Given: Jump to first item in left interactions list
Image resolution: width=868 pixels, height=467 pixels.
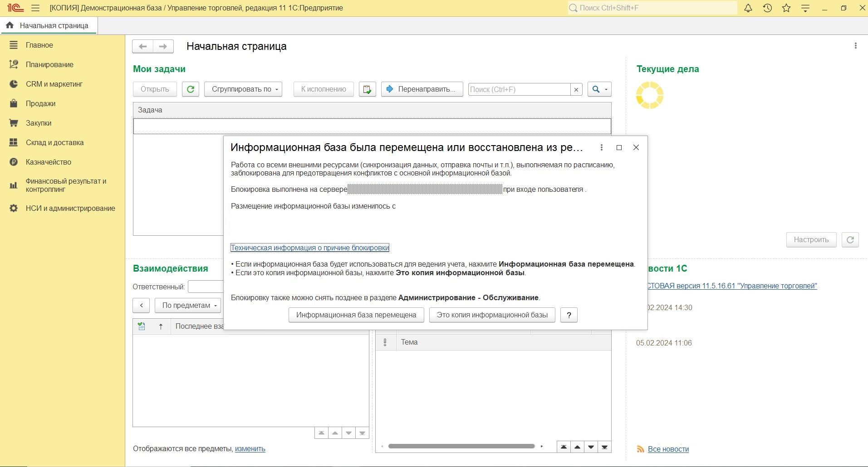Looking at the screenshot, I should pos(321,433).
